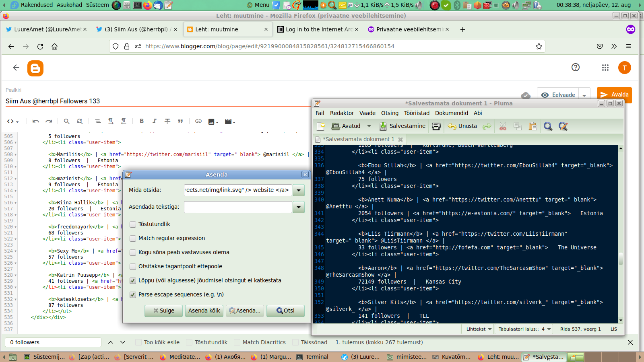
Task: Click the Asendada tekstiga input field
Action: pyautogui.click(x=238, y=207)
